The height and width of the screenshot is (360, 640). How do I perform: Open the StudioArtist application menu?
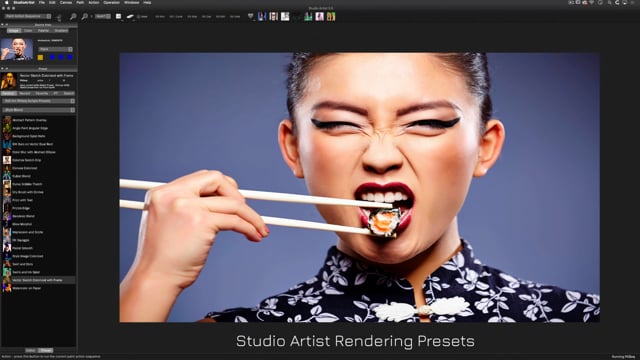click(x=24, y=2)
